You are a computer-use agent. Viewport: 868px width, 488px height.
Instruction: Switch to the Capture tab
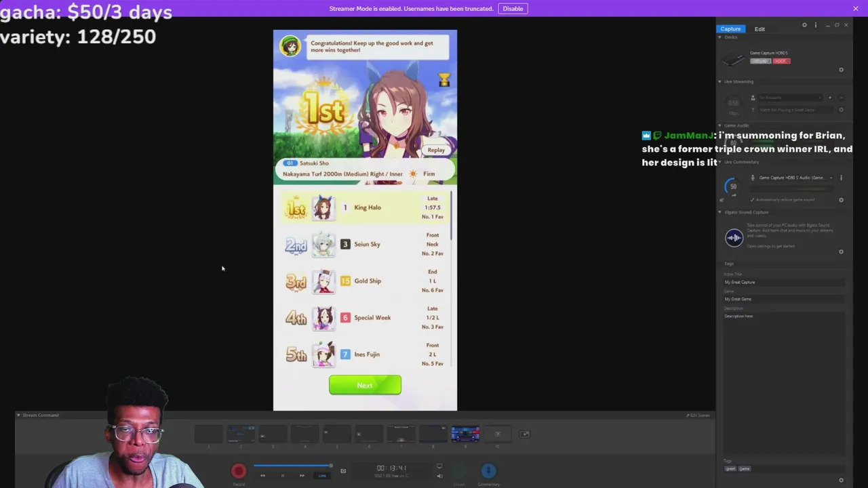tap(730, 29)
